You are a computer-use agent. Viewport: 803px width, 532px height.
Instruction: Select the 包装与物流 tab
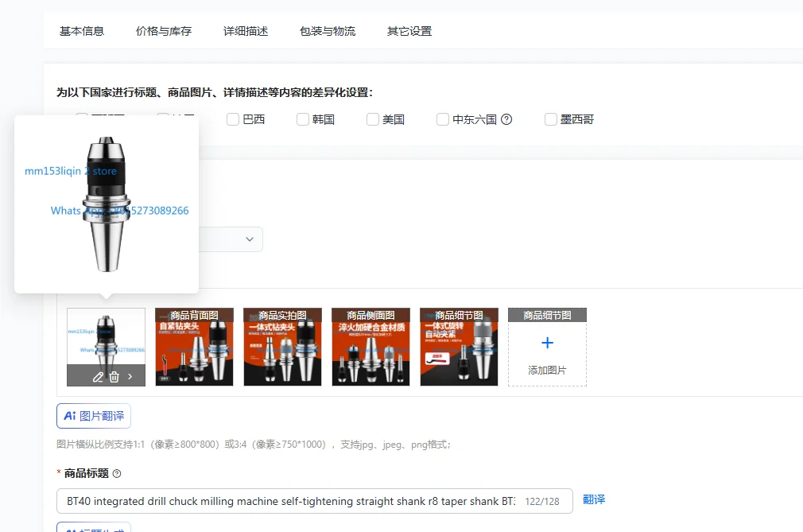pyautogui.click(x=328, y=31)
